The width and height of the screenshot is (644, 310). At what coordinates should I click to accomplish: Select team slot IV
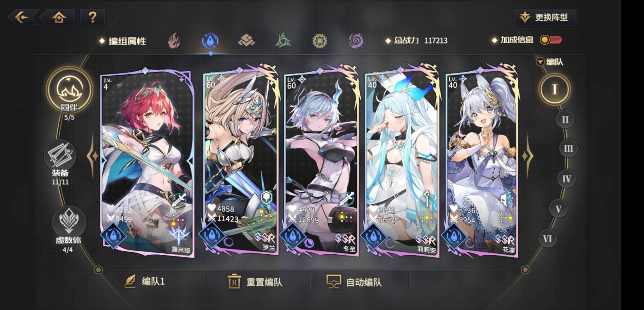[x=567, y=179]
